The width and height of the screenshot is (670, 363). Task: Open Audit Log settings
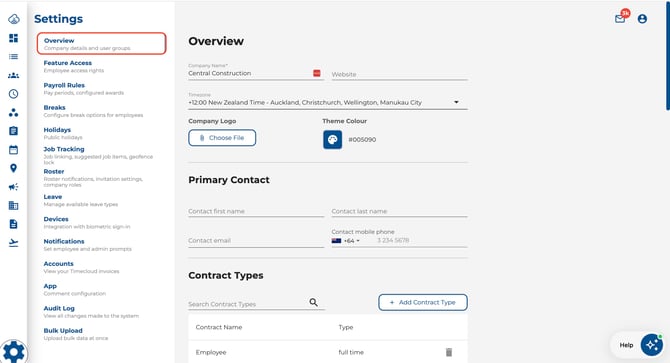(x=91, y=311)
